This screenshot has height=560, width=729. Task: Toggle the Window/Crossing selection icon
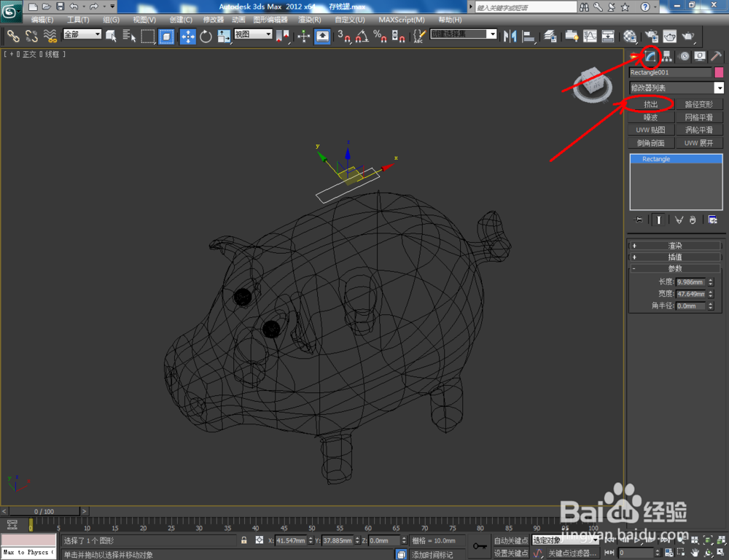click(166, 36)
